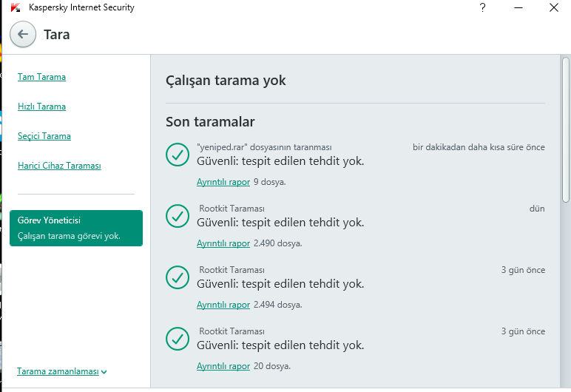Click the Kaspersky logo in title bar

(16, 7)
